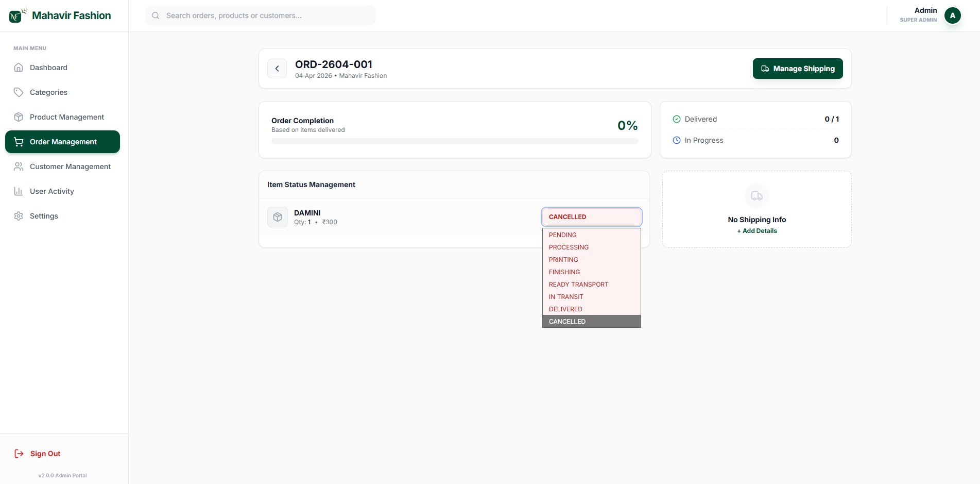The image size is (980, 484).
Task: Click the Order Completion progress bar
Action: point(454,141)
